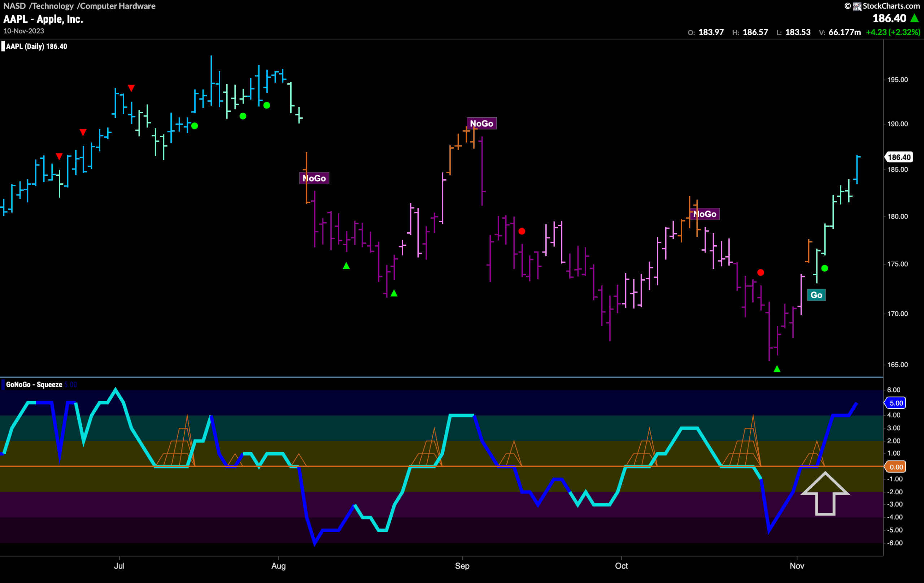
Task: Select the high value 186.57
Action: point(755,32)
